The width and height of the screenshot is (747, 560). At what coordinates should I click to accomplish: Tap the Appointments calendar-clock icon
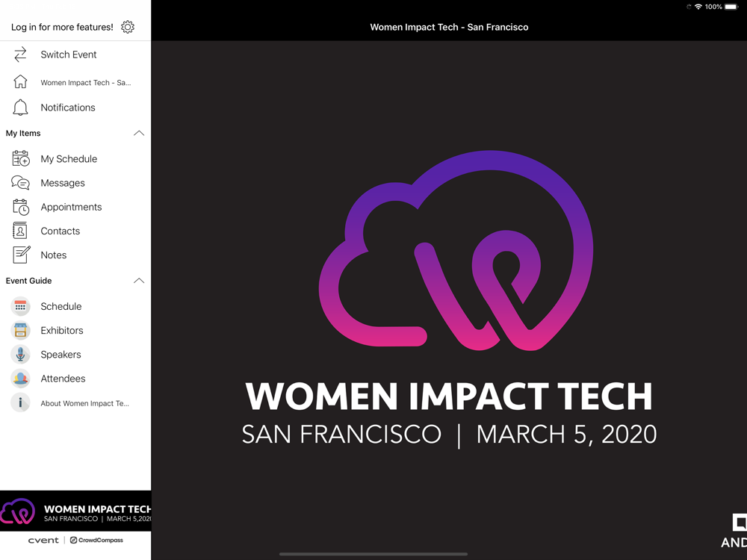20,207
